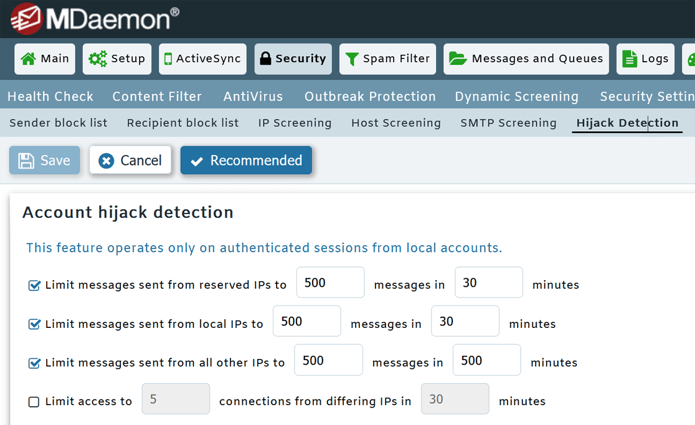
Task: Click the Save floppy disk icon
Action: tap(26, 160)
